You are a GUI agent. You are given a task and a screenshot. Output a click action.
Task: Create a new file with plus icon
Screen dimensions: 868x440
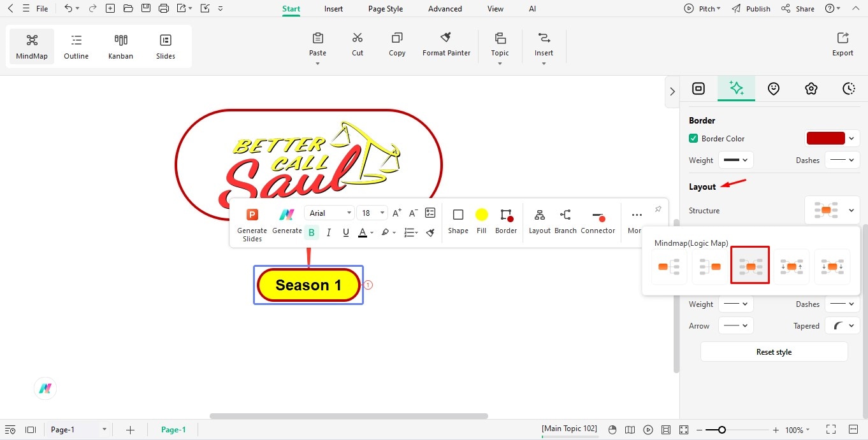(x=110, y=9)
